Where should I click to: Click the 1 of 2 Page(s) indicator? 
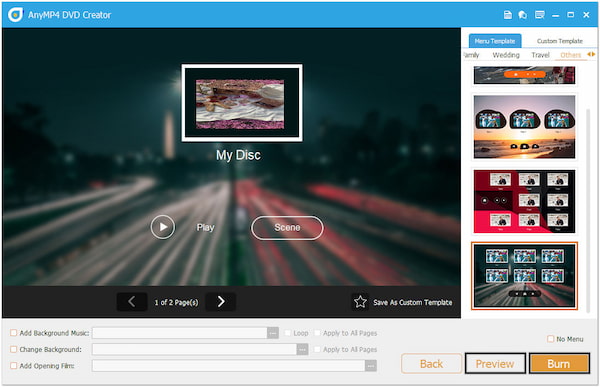pos(176,302)
